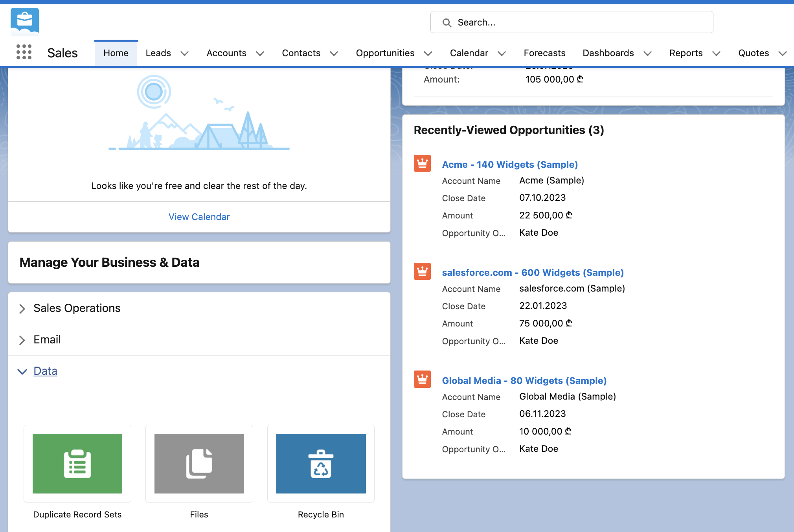This screenshot has height=532, width=794.
Task: Click Acme (Sample) account name value
Action: [552, 180]
